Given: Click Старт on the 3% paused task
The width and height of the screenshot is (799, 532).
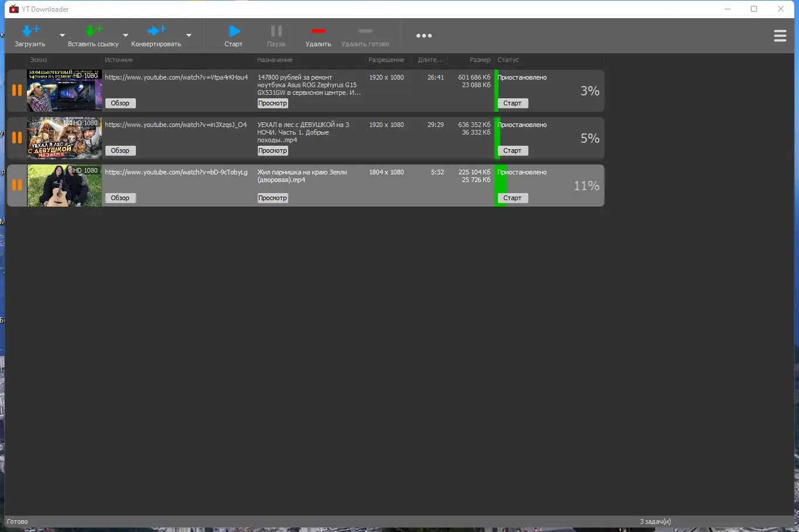Looking at the screenshot, I should pos(513,103).
